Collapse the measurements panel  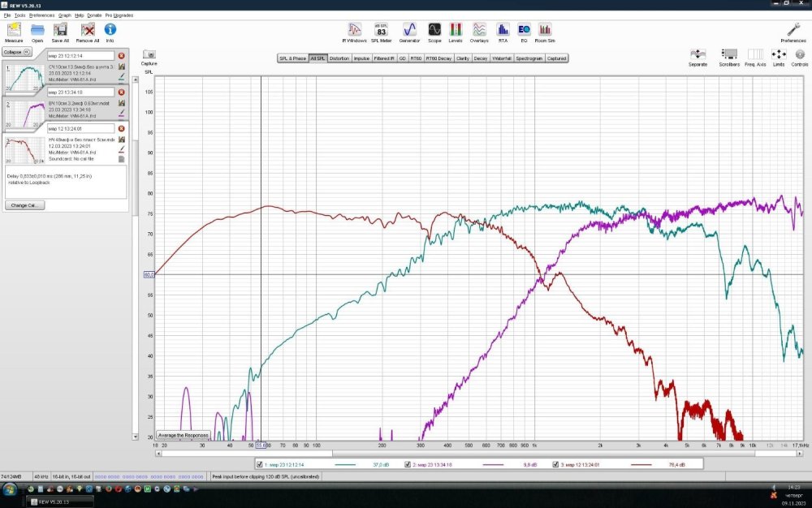pos(16,51)
